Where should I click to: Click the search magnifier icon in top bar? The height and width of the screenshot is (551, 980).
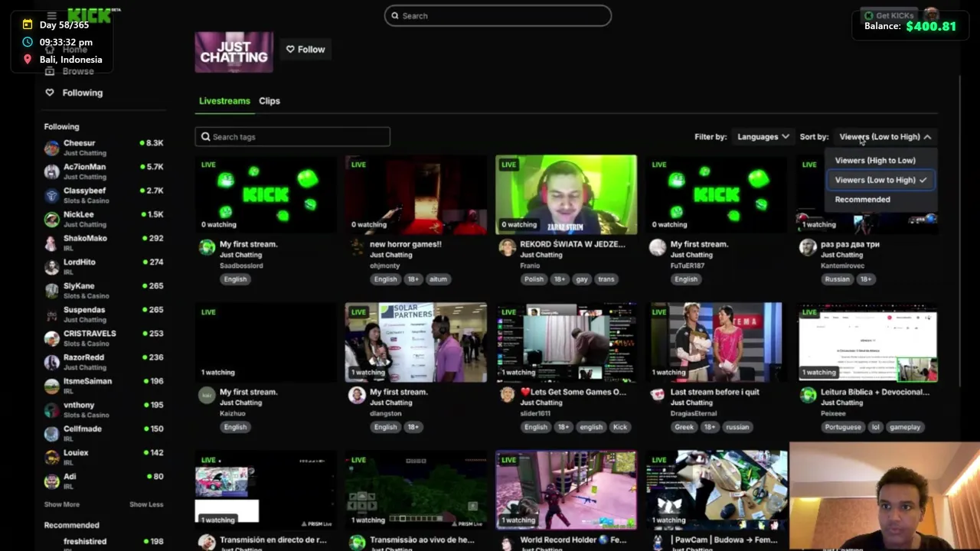(x=395, y=15)
